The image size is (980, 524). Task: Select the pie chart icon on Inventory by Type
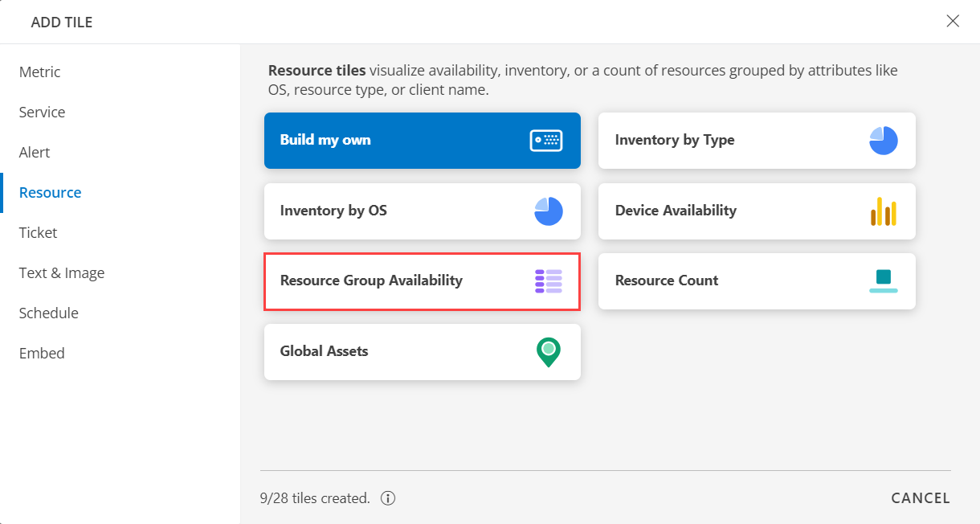tap(883, 140)
